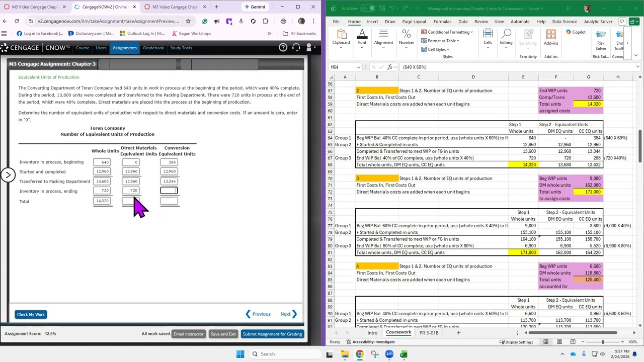The height and width of the screenshot is (362, 644).
Task: Switch Excel to Page Break Preview
Action: click(572, 342)
